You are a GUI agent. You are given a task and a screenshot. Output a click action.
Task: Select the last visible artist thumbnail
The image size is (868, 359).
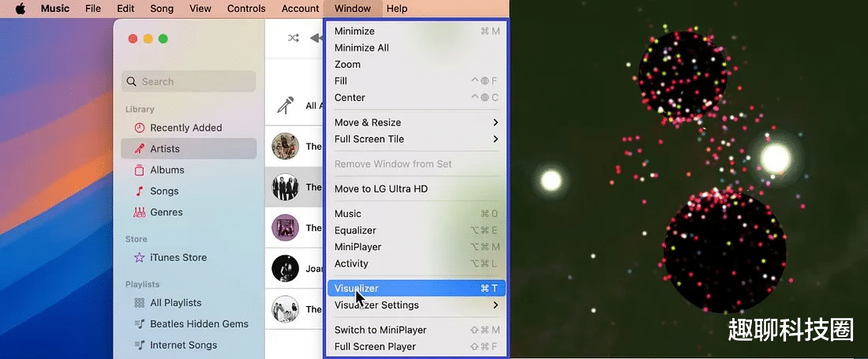click(285, 309)
